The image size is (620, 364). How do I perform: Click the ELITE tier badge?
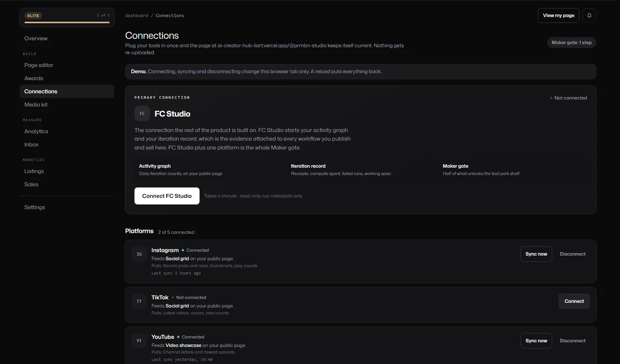(33, 16)
